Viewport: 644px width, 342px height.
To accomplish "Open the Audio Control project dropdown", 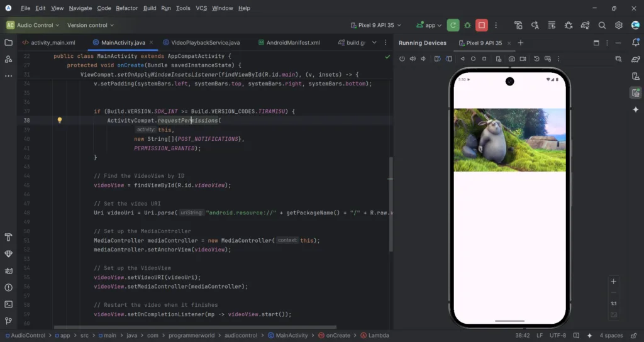I will tap(33, 25).
